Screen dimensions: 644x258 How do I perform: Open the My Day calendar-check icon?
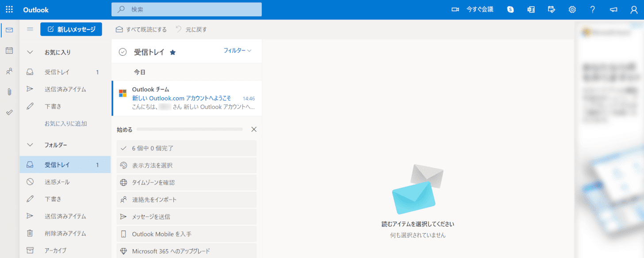552,9
